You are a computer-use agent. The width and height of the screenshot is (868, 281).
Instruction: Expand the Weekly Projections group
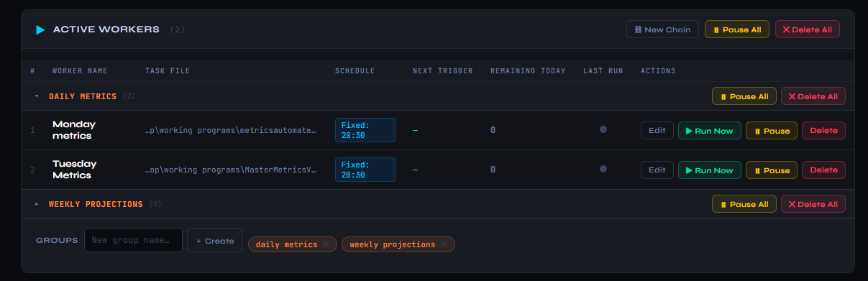(x=37, y=204)
